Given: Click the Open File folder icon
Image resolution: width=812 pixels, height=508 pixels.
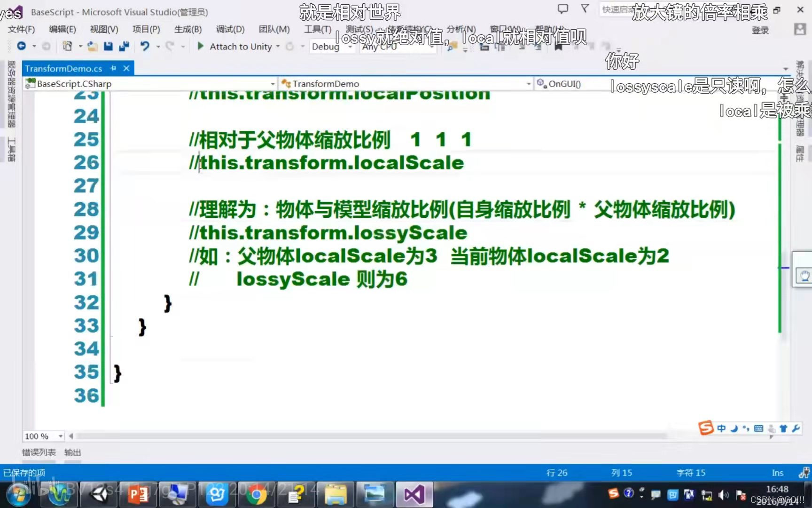Looking at the screenshot, I should [x=93, y=46].
